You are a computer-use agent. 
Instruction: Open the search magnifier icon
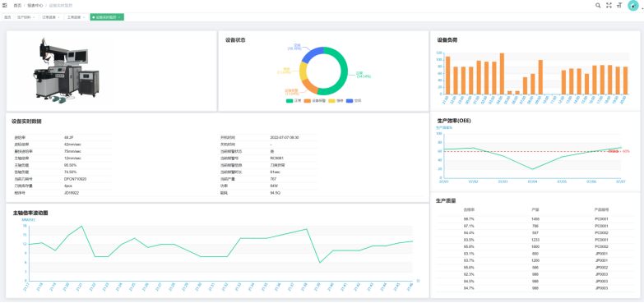[598, 5]
